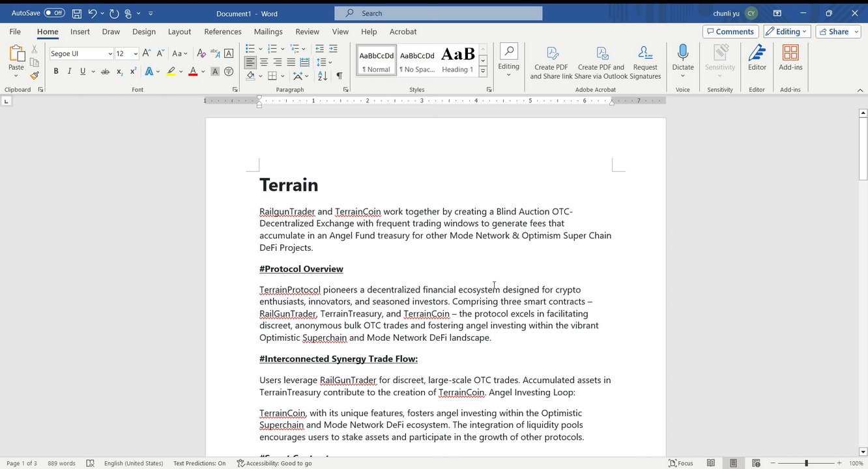This screenshot has height=469, width=868.
Task: Toggle justify alignment
Action: (291, 63)
